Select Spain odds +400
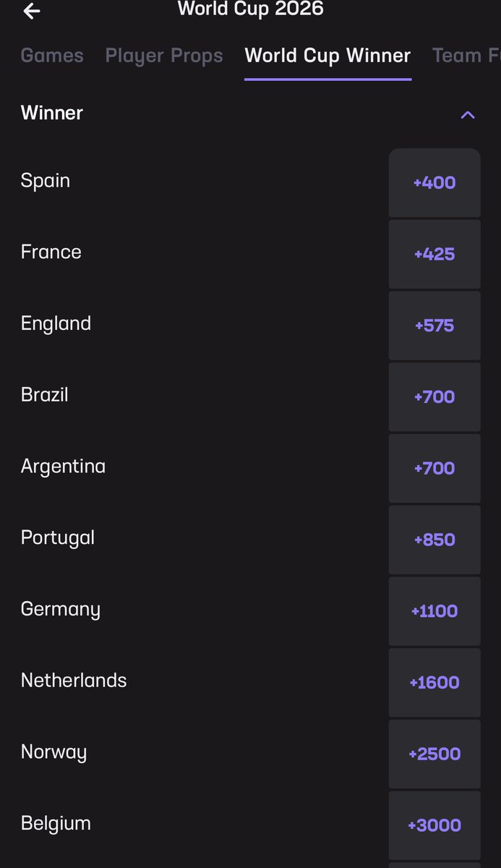 point(434,182)
